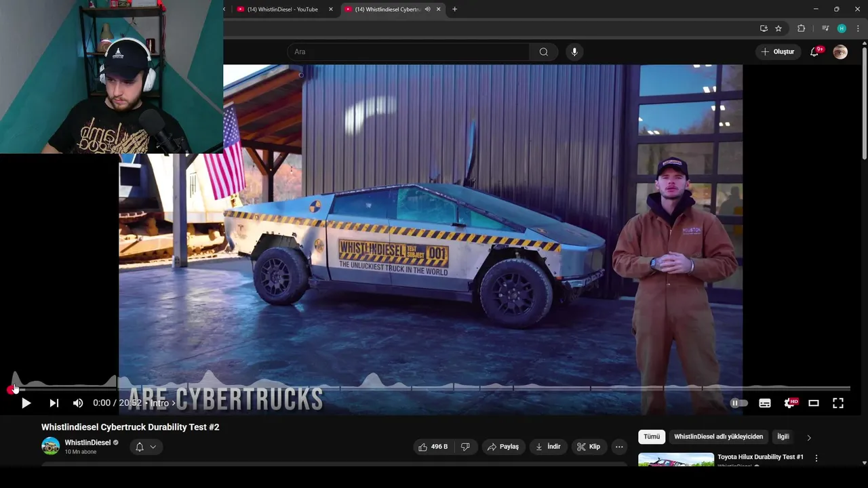Switch to '(14) Whistlindiesel Cybertruck' browser tab
Screen dimensions: 868x488
[388, 9]
